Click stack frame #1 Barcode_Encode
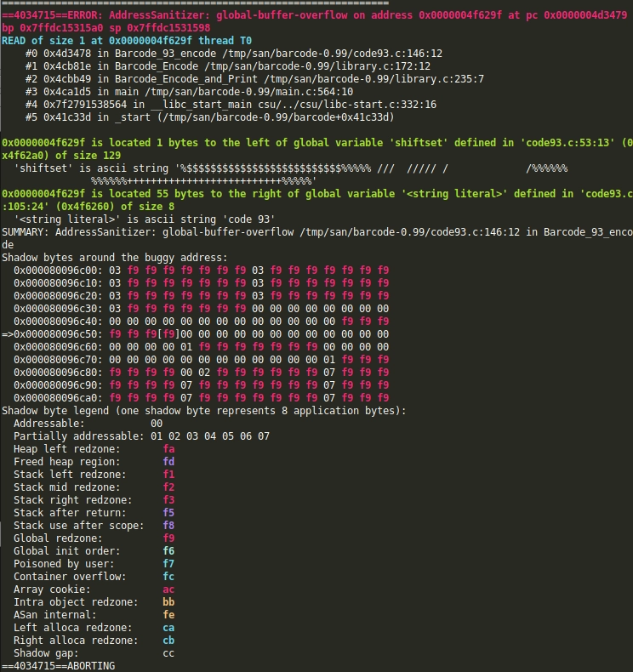The width and height of the screenshot is (633, 672). [228, 66]
